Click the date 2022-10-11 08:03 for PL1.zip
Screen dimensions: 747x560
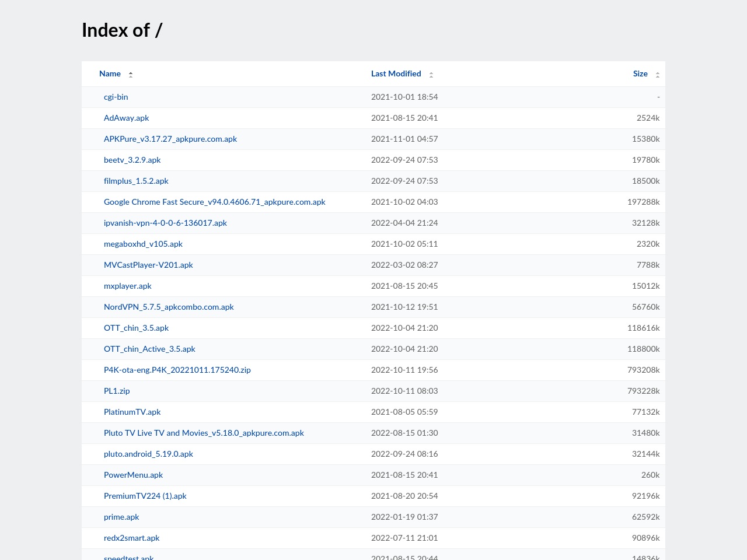click(404, 391)
